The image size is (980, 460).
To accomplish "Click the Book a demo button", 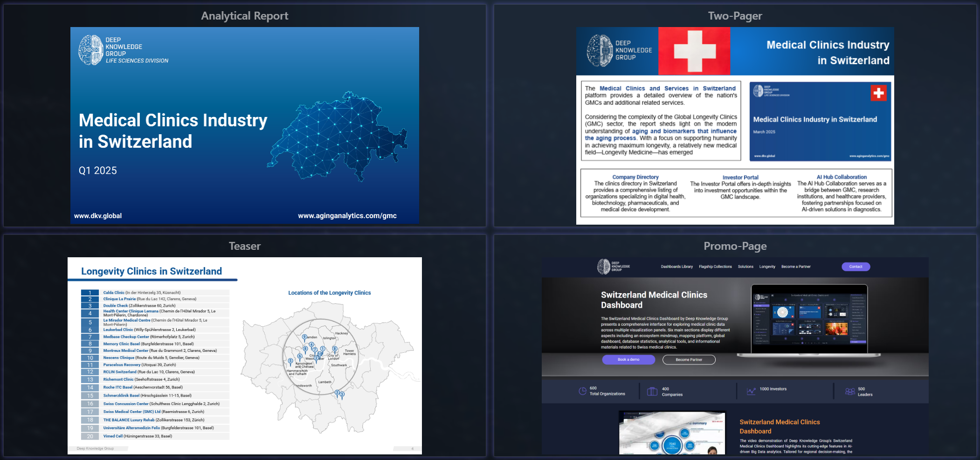I will click(x=628, y=360).
